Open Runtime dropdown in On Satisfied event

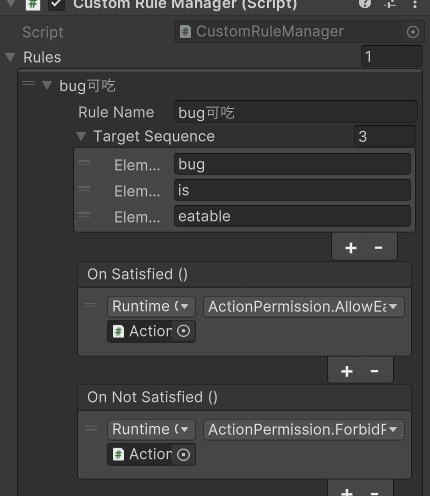click(x=151, y=306)
